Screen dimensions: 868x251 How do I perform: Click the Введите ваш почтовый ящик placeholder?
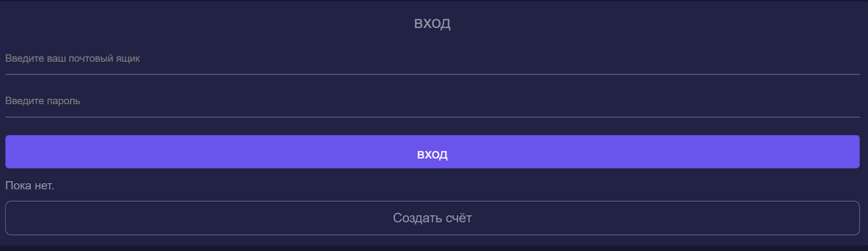(x=73, y=59)
